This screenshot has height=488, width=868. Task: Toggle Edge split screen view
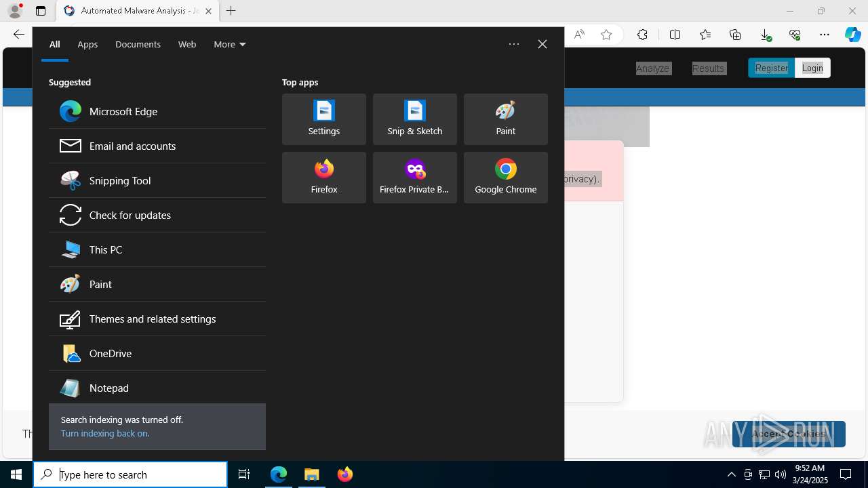675,35
